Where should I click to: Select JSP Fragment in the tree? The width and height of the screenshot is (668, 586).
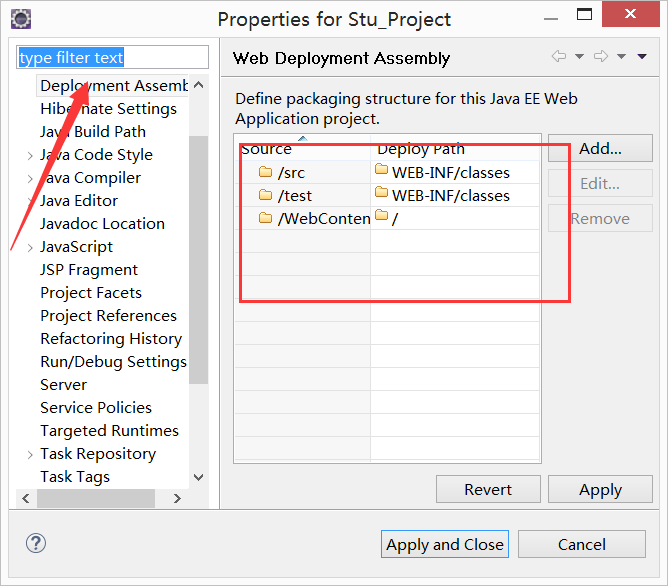tap(89, 270)
